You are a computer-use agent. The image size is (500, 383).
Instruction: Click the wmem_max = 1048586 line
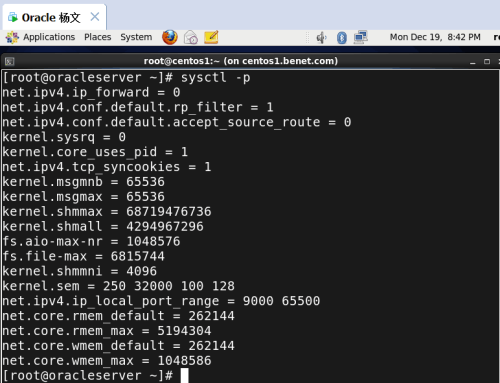(107, 361)
